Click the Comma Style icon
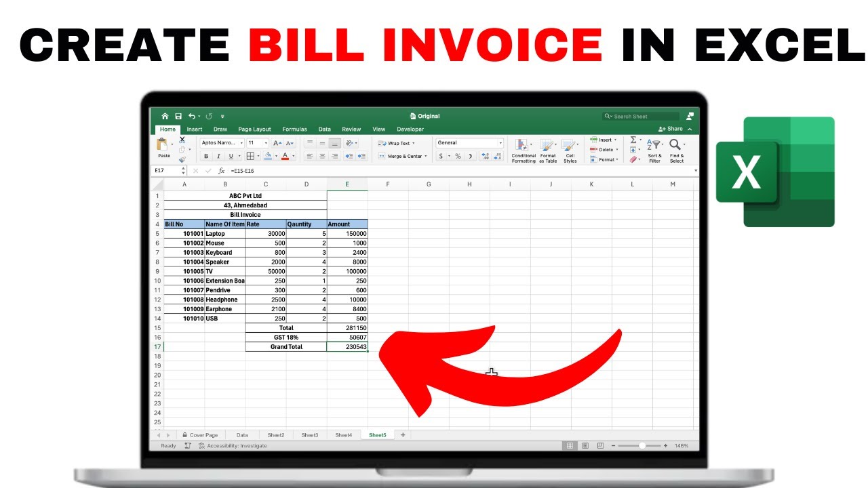This screenshot has width=868, height=488. 470,156
